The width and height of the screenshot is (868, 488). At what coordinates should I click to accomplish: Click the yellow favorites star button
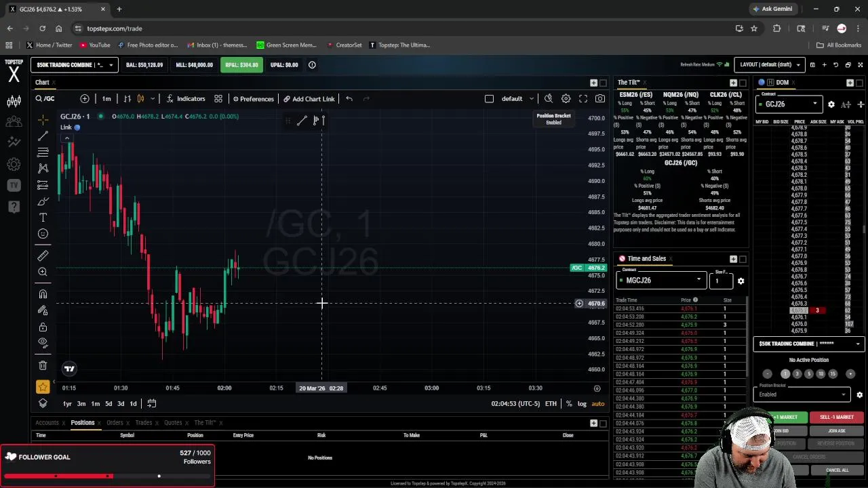click(43, 387)
